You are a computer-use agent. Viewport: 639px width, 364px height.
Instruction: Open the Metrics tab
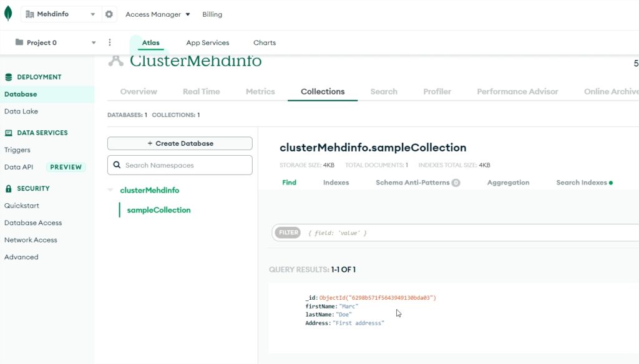[x=260, y=92]
